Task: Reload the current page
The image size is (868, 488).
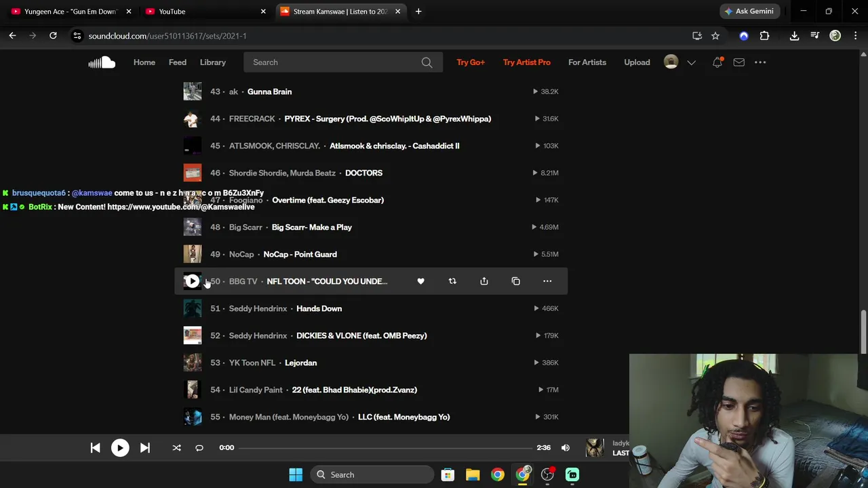Action: [53, 36]
